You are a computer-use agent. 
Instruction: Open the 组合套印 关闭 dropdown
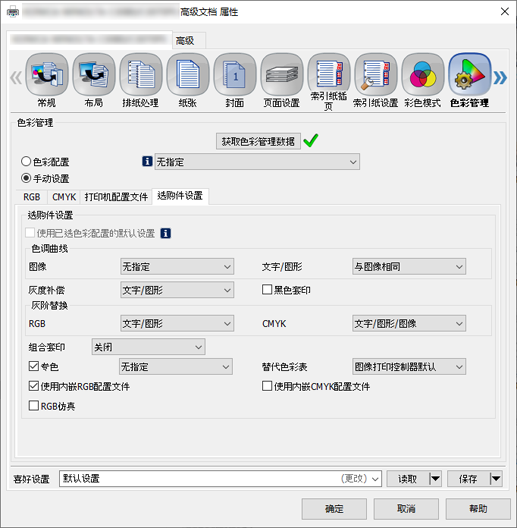click(x=148, y=347)
